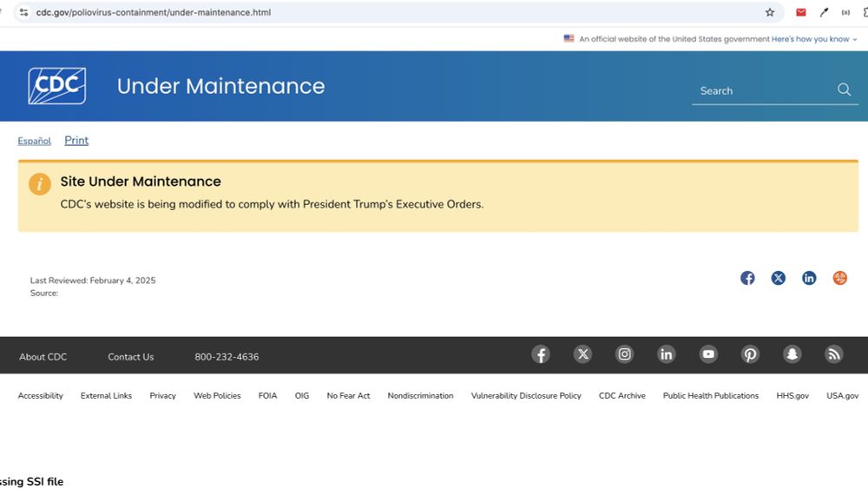Screen dimensions: 868x489
Task: Click the Print link
Action: point(76,141)
